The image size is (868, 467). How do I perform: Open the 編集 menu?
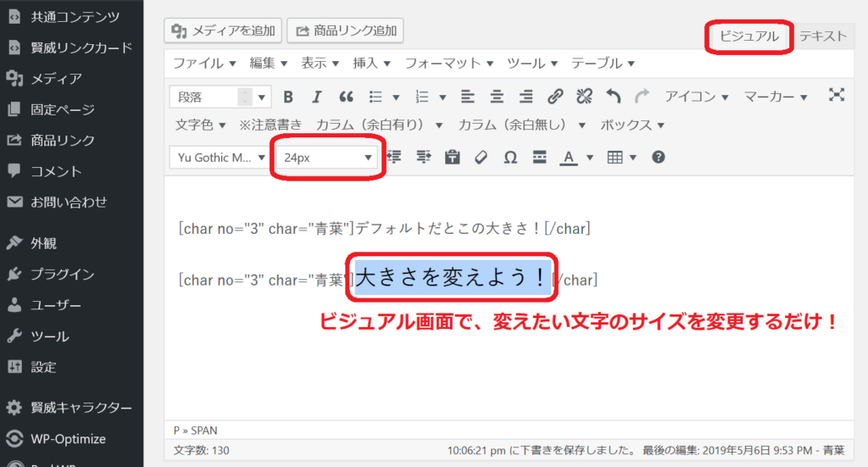click(x=268, y=63)
